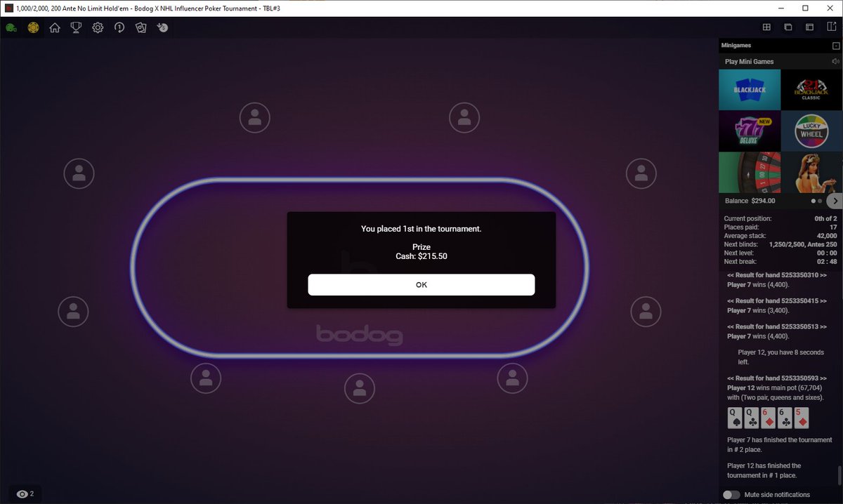Click the pop-out side panel icon
The image size is (843, 504).
pos(832,27)
